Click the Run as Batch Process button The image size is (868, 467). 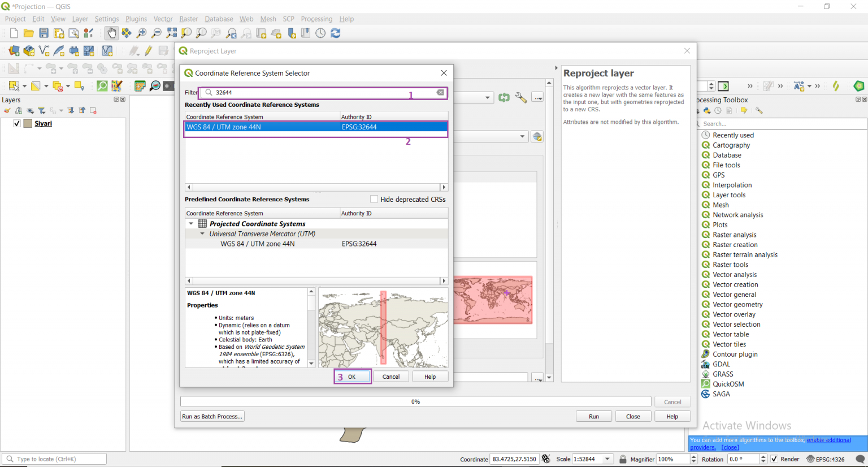(x=212, y=416)
